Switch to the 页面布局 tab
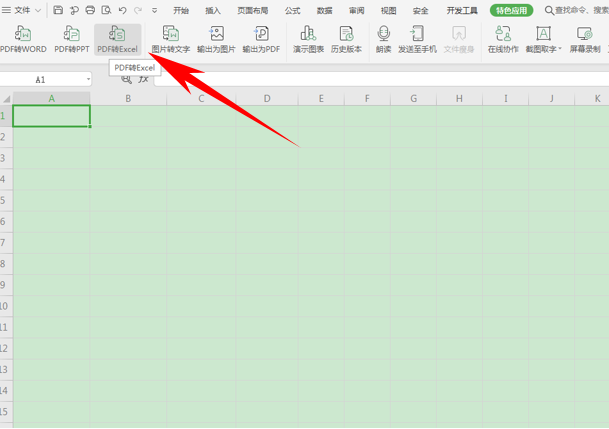609x429 pixels. [x=252, y=11]
